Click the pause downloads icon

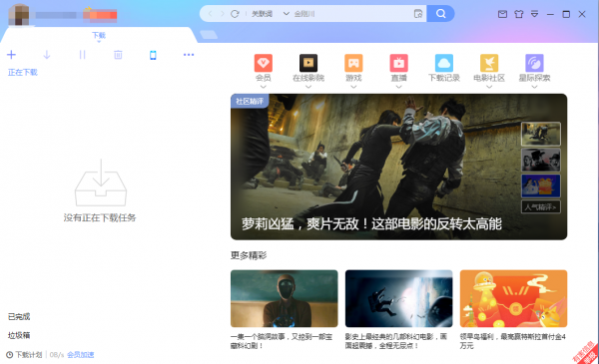pos(82,55)
